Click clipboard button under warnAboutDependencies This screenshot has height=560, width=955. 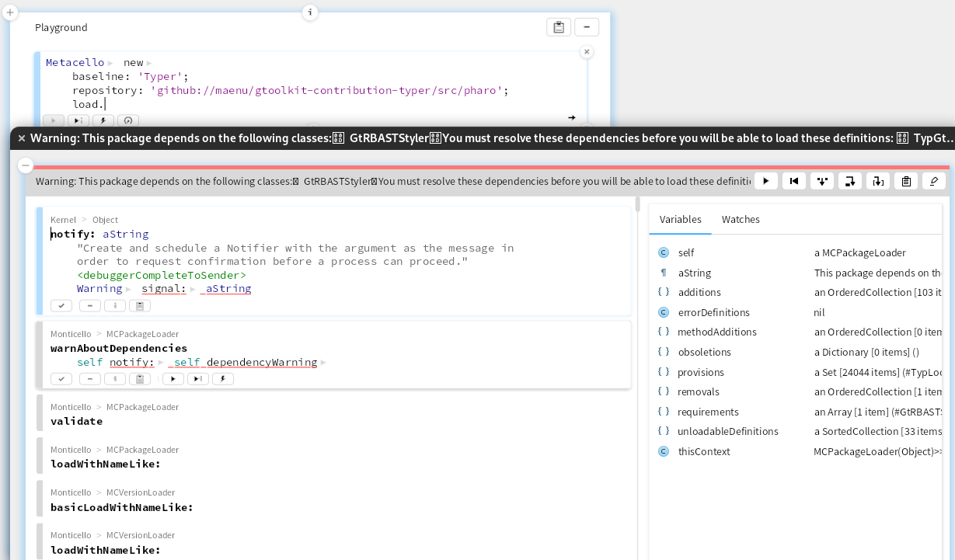(x=140, y=379)
